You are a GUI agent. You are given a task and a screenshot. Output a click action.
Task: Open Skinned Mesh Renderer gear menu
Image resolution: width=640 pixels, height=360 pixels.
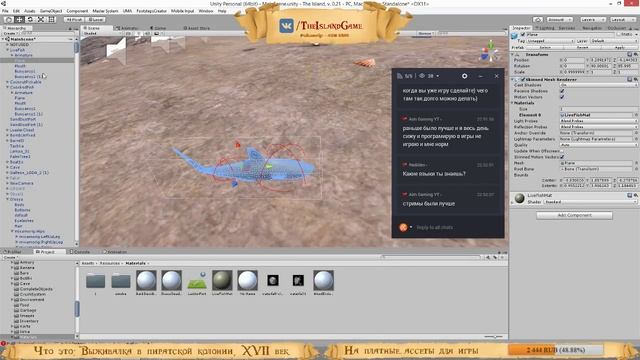(x=635, y=79)
